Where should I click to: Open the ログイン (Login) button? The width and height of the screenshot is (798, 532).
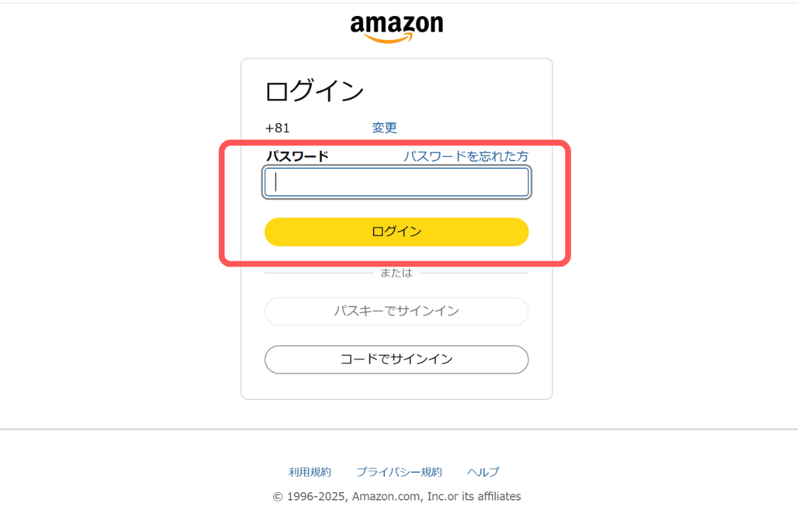(397, 231)
